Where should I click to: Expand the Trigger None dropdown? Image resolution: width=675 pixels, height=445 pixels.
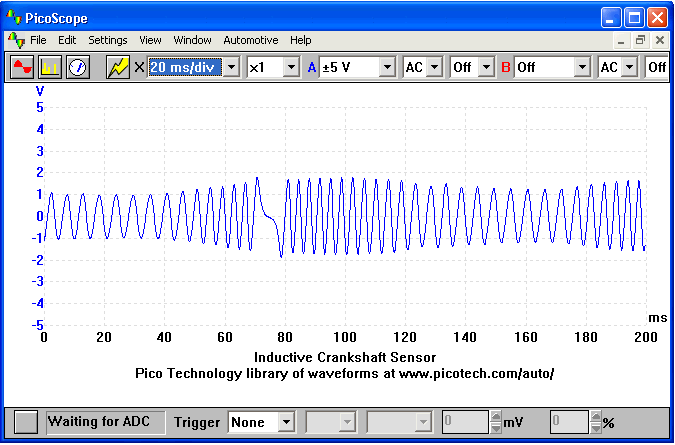point(286,422)
